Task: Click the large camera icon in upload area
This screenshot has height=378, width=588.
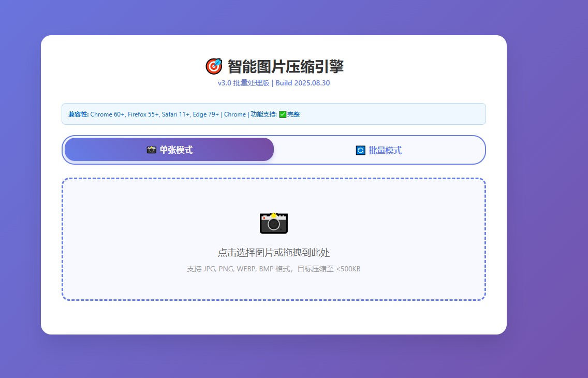Action: (273, 223)
